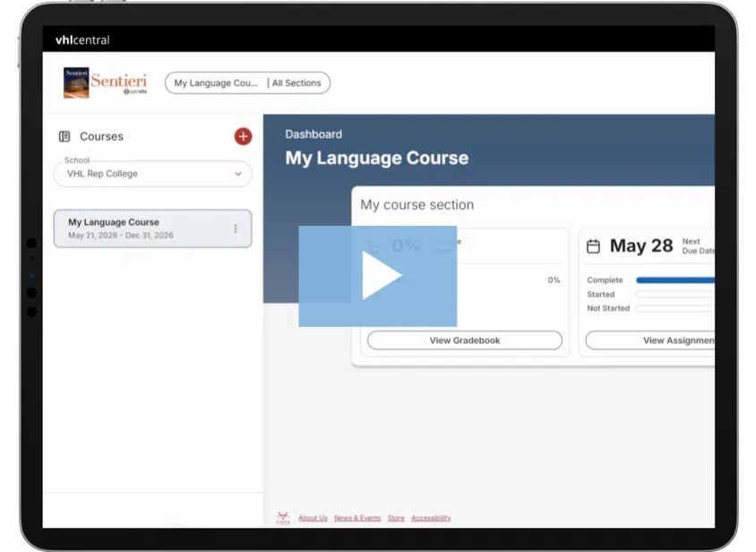Expand the VHL Rep College school dropdown
756x552 pixels.
[152, 174]
